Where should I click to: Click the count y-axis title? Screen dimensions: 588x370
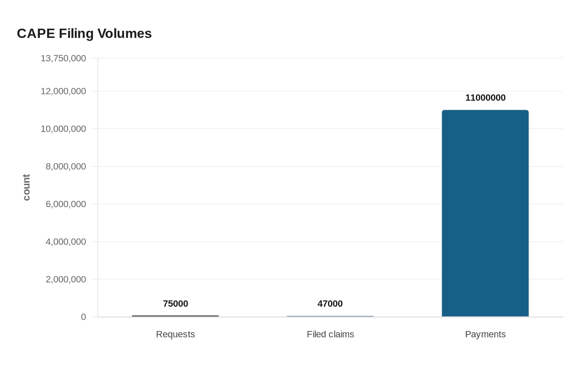tap(26, 186)
